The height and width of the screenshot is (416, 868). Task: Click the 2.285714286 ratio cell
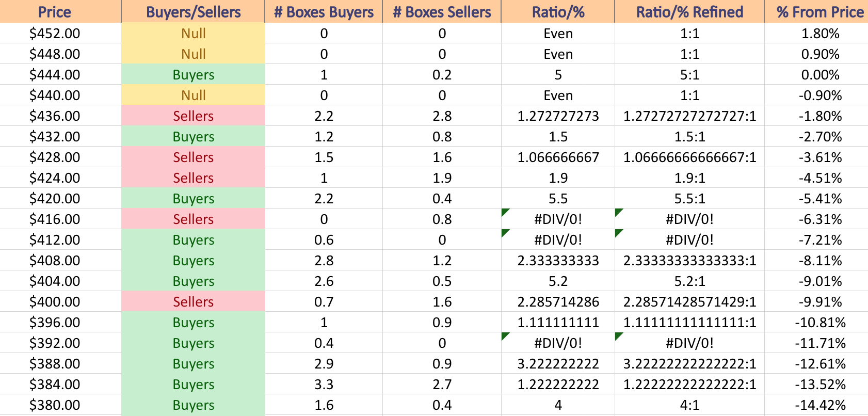coord(558,302)
